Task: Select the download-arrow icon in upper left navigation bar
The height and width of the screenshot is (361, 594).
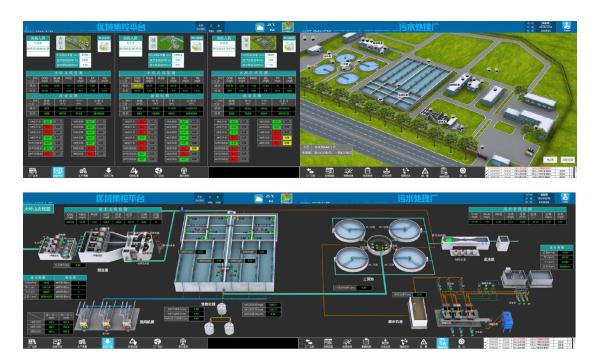Action: [108, 172]
